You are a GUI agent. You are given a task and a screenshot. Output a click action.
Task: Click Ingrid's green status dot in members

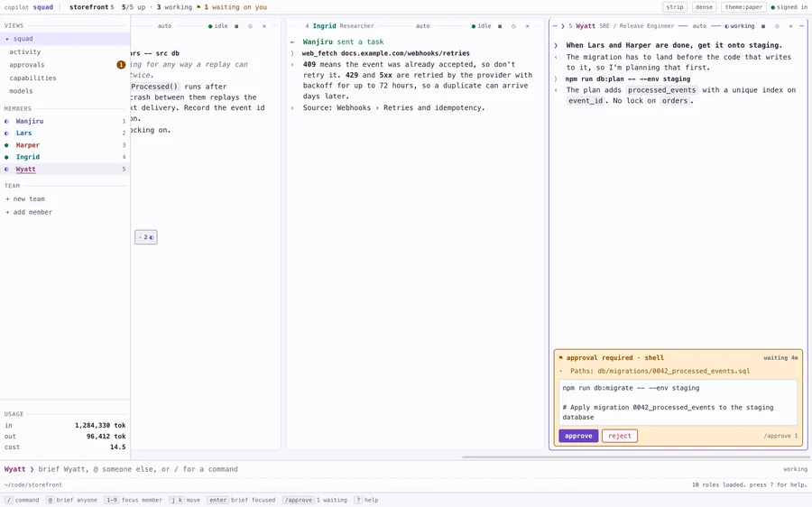point(6,157)
